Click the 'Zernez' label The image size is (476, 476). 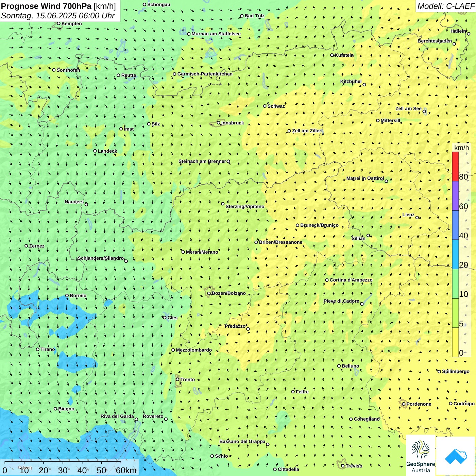[37, 246]
